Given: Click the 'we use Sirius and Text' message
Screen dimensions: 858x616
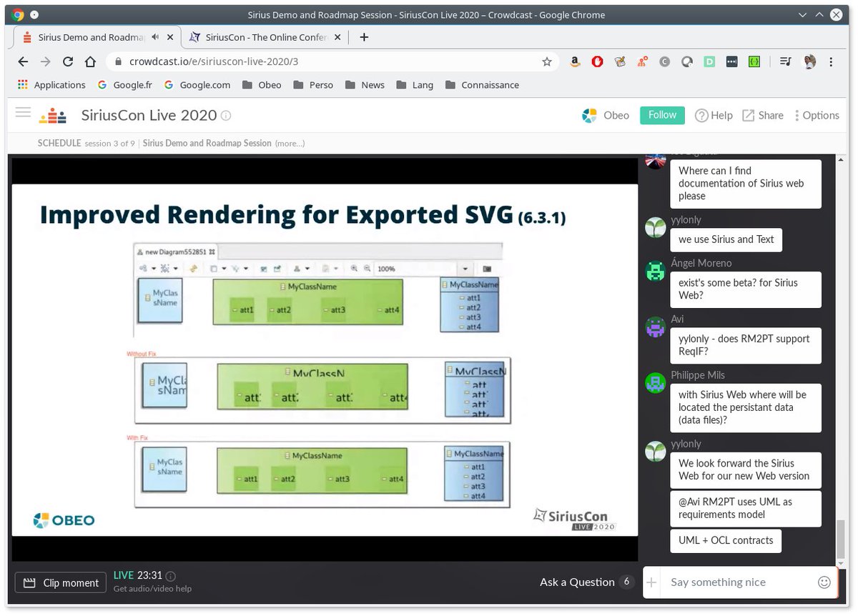Looking at the screenshot, I should pyautogui.click(x=726, y=239).
